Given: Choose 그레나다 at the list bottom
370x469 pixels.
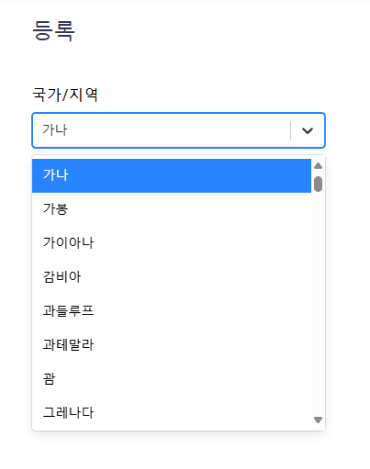Looking at the screenshot, I should point(171,413).
